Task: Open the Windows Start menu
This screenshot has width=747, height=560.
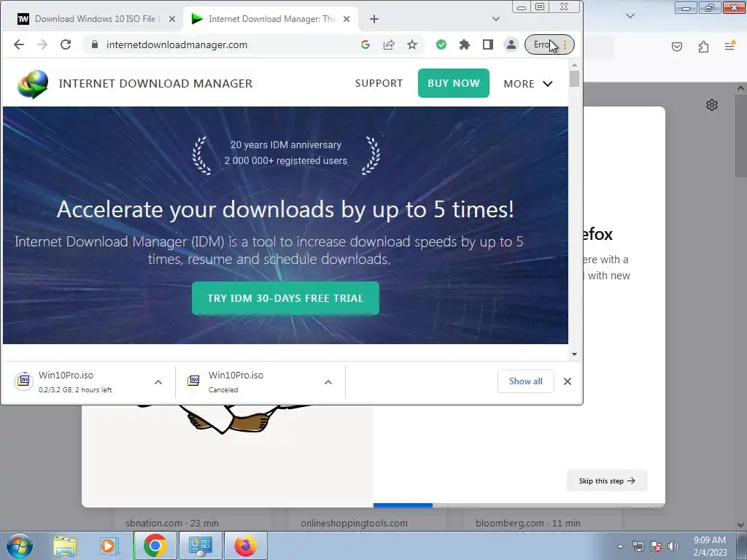Action: pos(20,545)
